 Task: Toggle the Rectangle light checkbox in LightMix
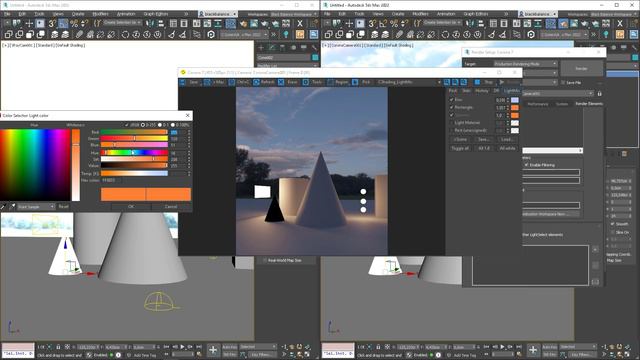(x=451, y=107)
